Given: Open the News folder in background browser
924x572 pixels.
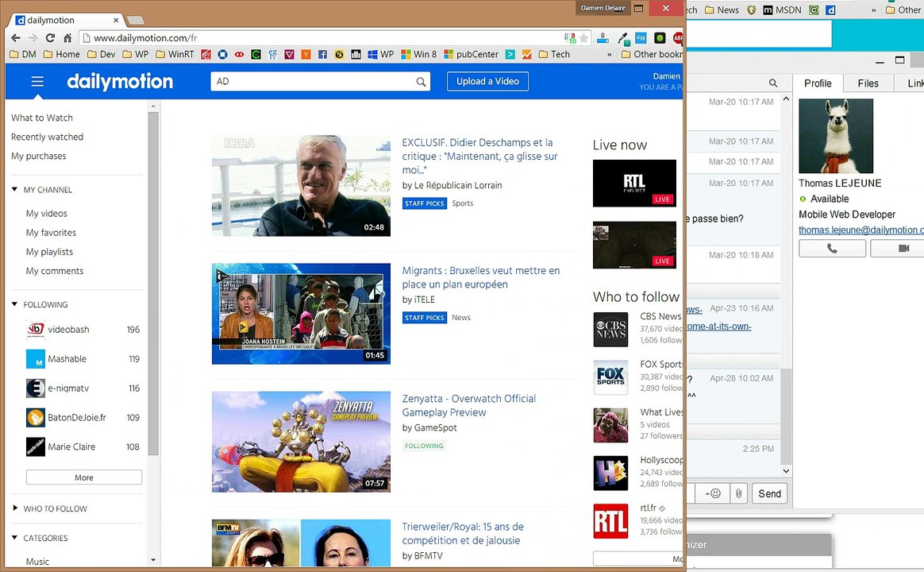Looking at the screenshot, I should [722, 10].
